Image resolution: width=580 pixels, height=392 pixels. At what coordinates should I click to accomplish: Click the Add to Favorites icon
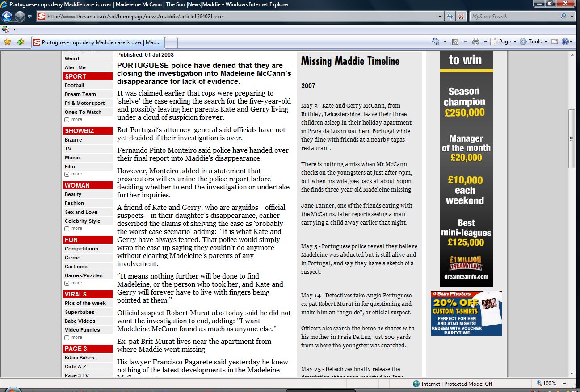pyautogui.click(x=21, y=42)
